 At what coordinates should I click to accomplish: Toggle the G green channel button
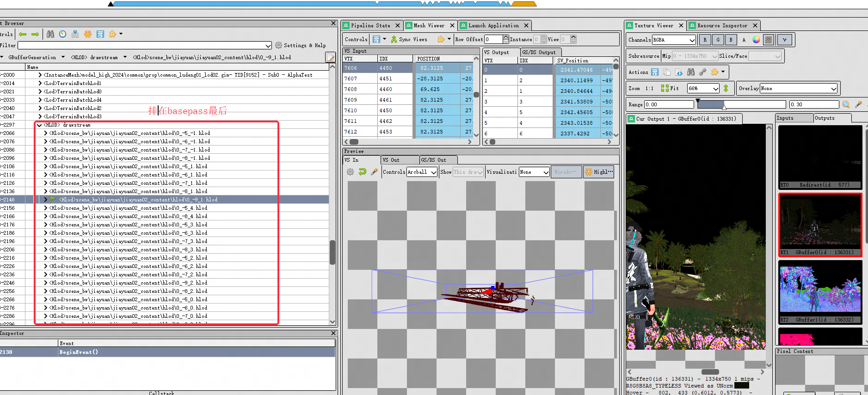point(718,40)
